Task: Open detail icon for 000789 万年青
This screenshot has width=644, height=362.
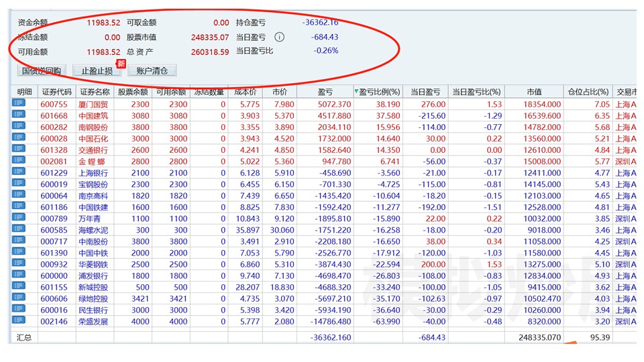Action: (19, 217)
